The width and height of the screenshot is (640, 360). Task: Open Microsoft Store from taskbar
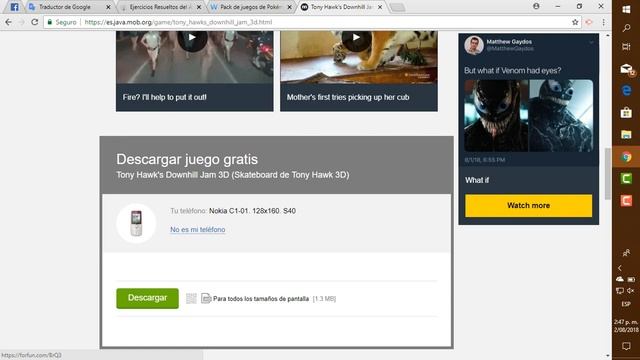(626, 112)
